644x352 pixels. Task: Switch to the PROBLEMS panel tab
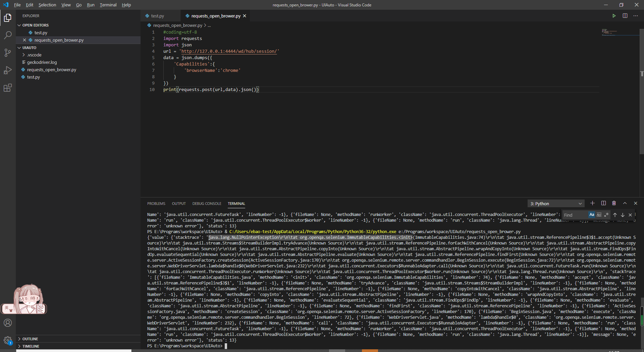point(156,204)
